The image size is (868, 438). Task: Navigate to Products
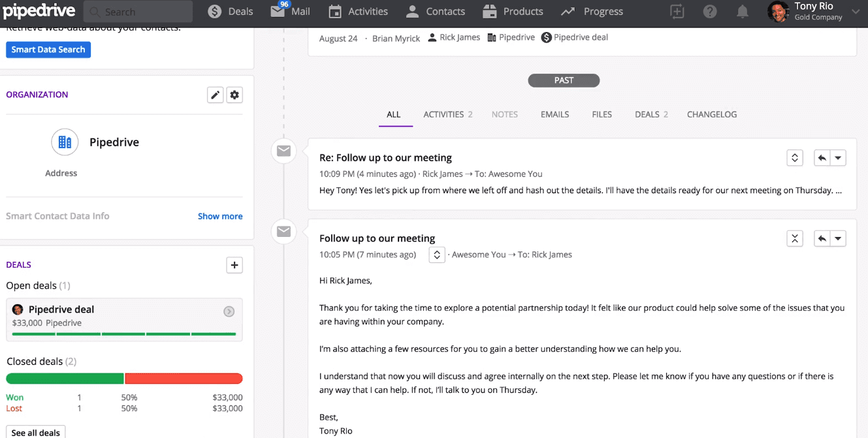513,12
